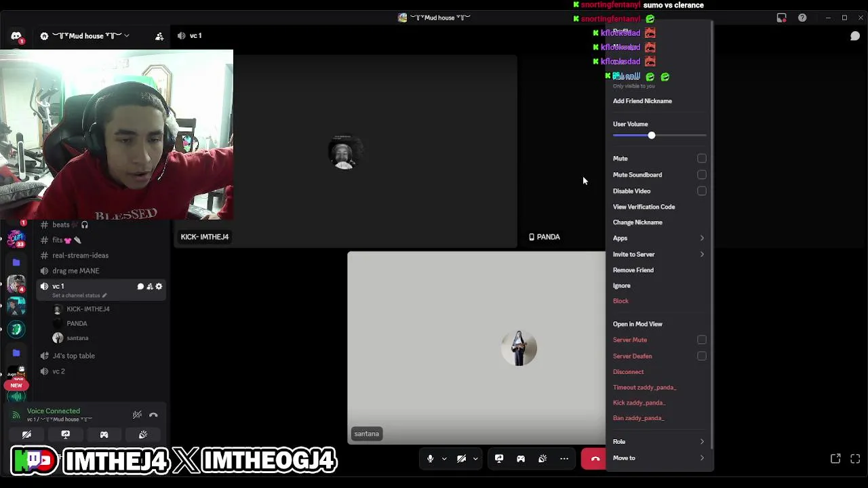Toggle camera in bottom call bar
Image resolution: width=868 pixels, height=488 pixels.
[x=461, y=459]
